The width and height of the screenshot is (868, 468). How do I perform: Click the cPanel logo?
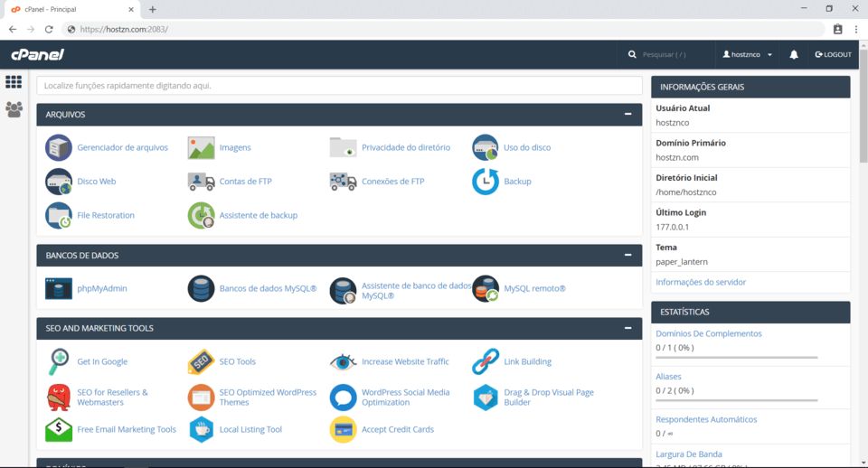click(38, 54)
